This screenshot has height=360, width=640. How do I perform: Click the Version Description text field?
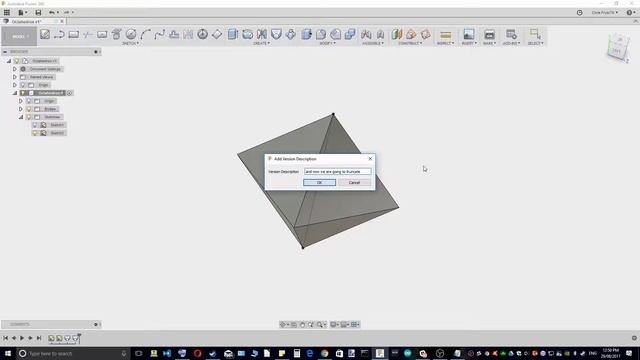tap(338, 171)
